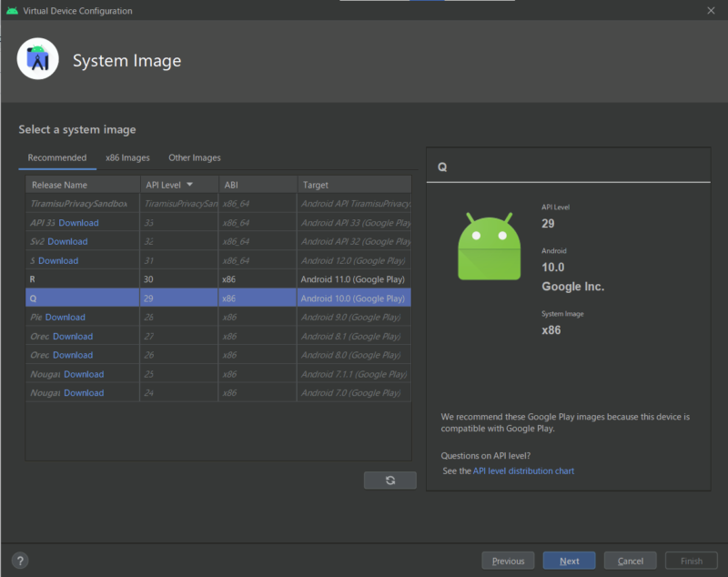
Task: Click the Target column header
Action: tap(316, 185)
